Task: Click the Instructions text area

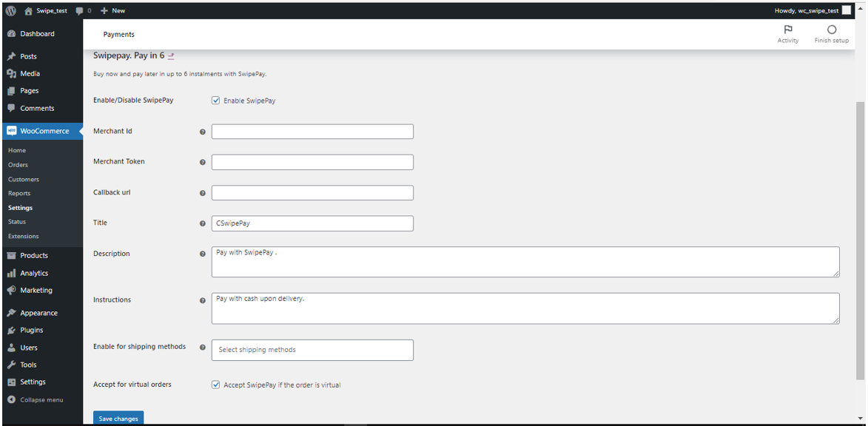Action: tap(525, 308)
